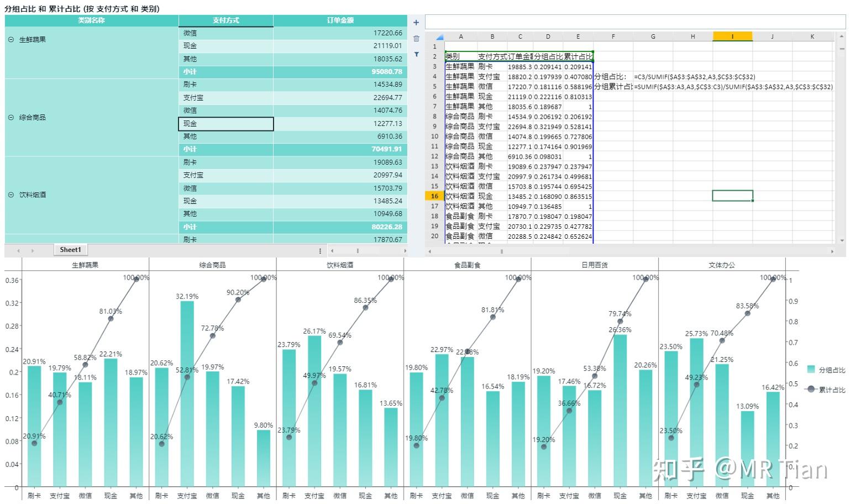850x504 pixels.
Task: Select spreadsheet column header I
Action: [x=732, y=36]
